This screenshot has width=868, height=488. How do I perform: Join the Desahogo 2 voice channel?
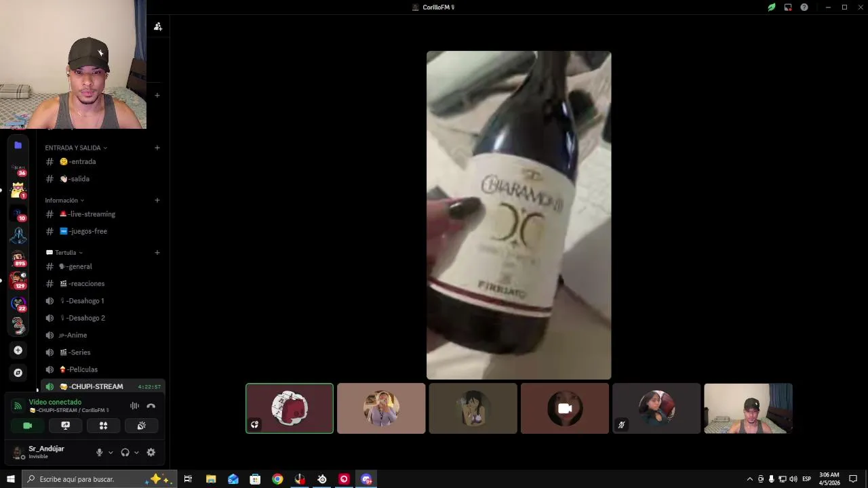pos(102,318)
